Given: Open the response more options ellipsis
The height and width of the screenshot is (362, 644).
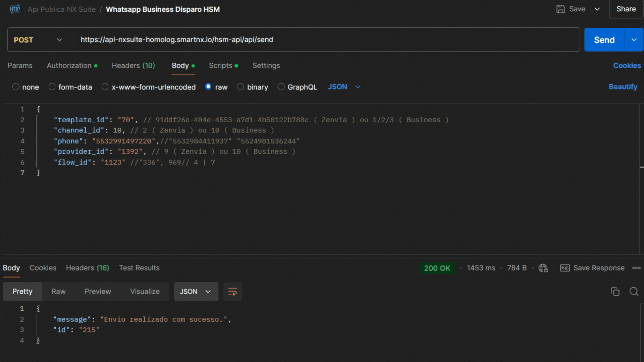Looking at the screenshot, I should (636, 268).
